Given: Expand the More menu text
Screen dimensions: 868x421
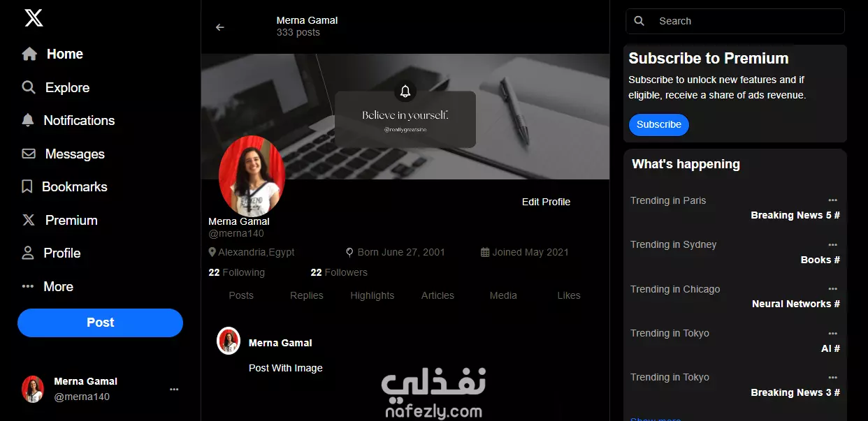Looking at the screenshot, I should click(58, 286).
